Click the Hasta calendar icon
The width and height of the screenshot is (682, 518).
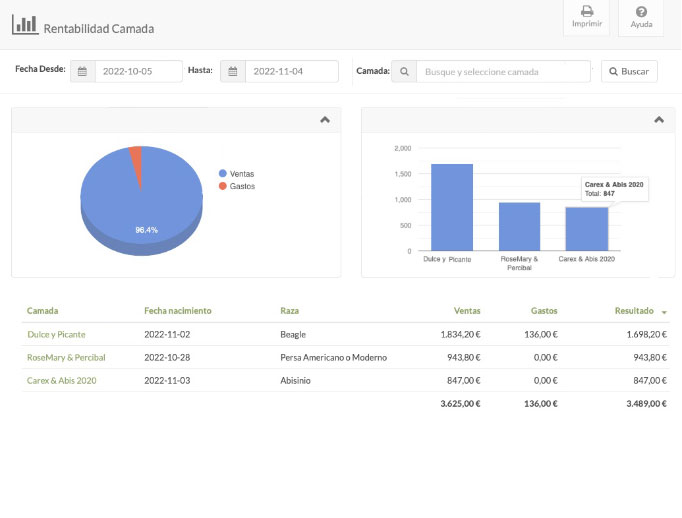232,72
